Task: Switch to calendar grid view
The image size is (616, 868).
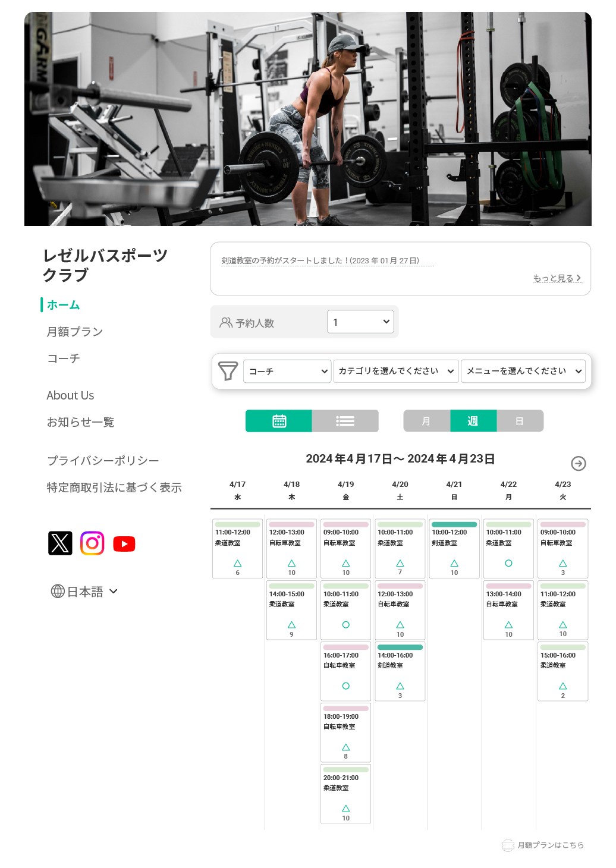Action: click(279, 421)
